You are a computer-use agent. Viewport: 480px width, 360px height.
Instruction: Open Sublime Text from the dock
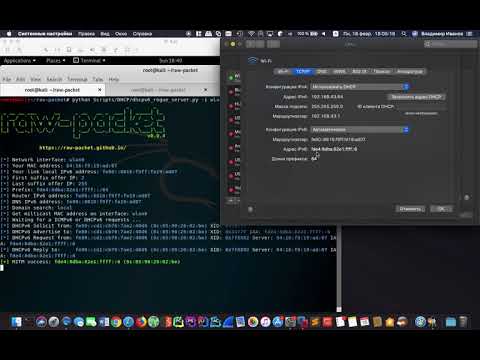(315, 322)
